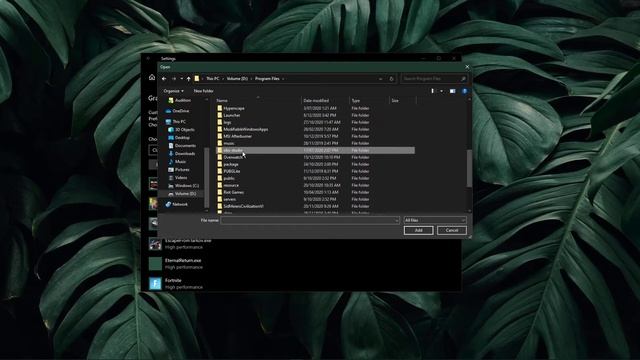Open the view options dropdown arrow
The height and width of the screenshot is (360, 640).
click(x=441, y=91)
